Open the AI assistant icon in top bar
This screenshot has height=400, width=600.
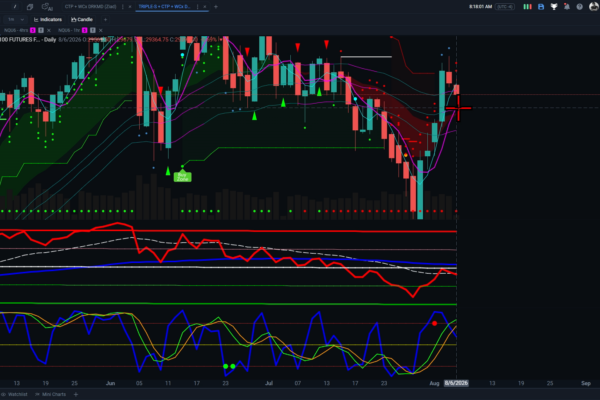pos(47,7)
